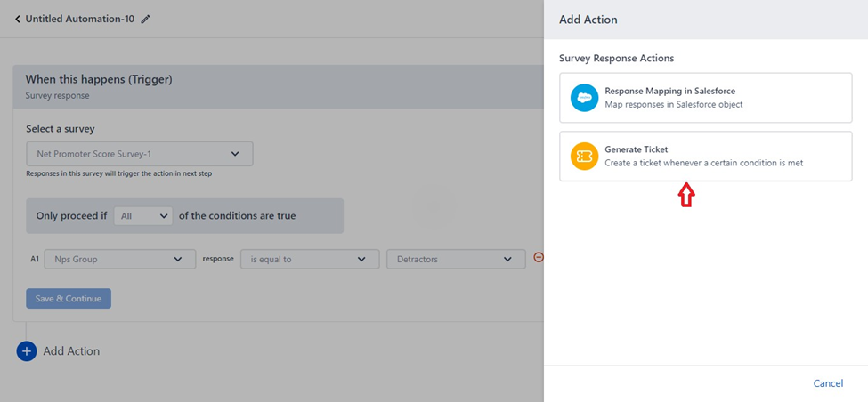
Task: Click the Save & Continue button
Action: (x=69, y=299)
